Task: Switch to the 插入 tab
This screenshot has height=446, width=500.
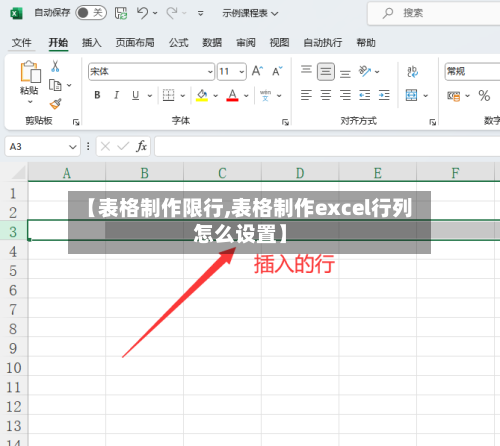Action: (x=92, y=43)
